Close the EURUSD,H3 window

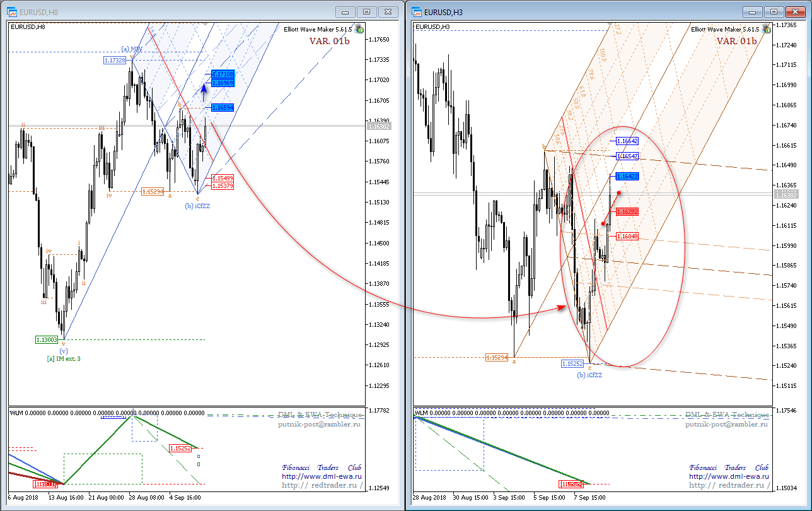pyautogui.click(x=795, y=11)
